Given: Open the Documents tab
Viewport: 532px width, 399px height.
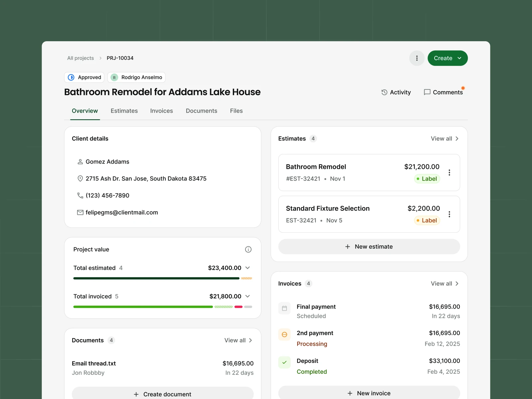Looking at the screenshot, I should click(x=201, y=111).
